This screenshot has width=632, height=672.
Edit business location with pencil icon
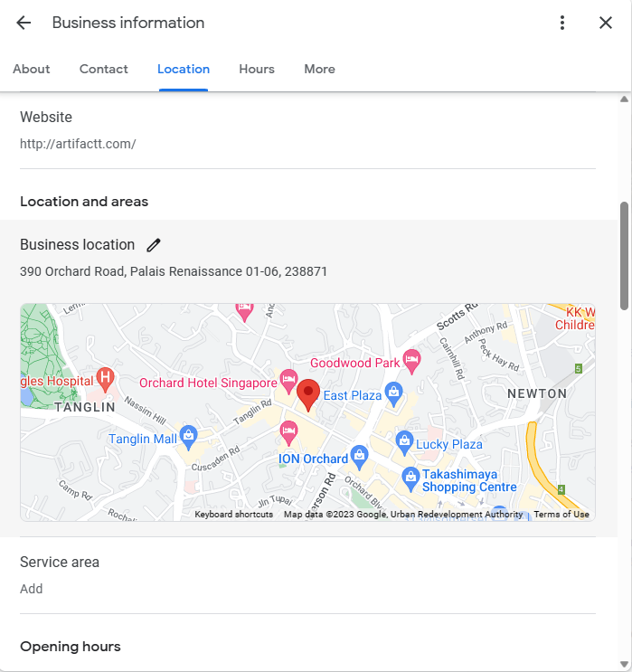(x=154, y=245)
